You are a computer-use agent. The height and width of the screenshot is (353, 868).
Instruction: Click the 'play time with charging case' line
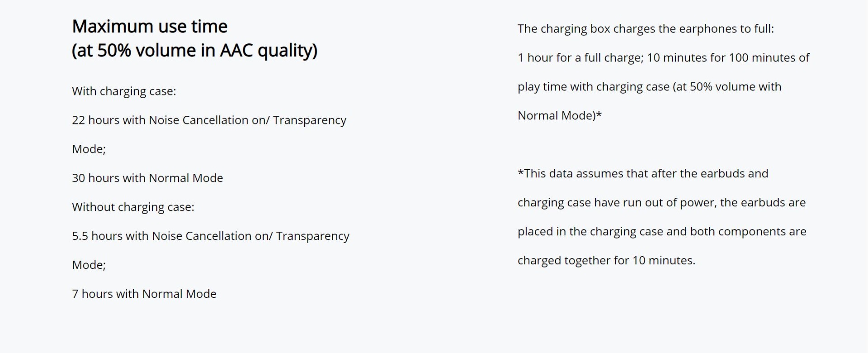click(649, 86)
